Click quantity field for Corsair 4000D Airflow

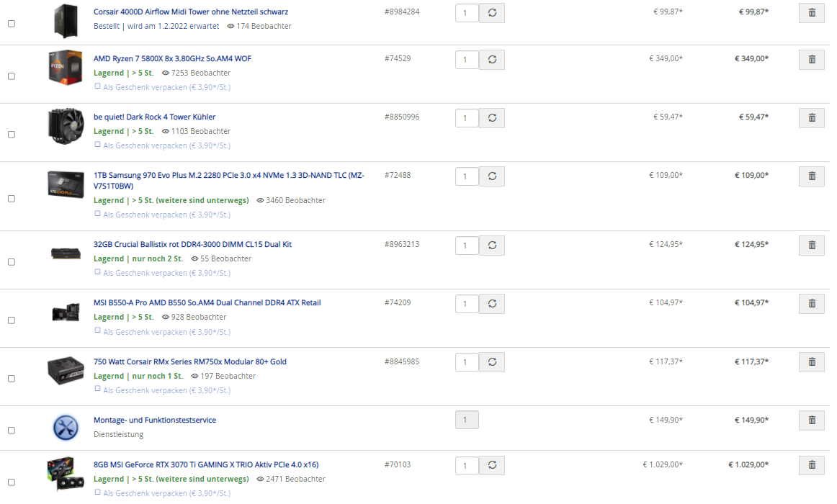click(467, 13)
